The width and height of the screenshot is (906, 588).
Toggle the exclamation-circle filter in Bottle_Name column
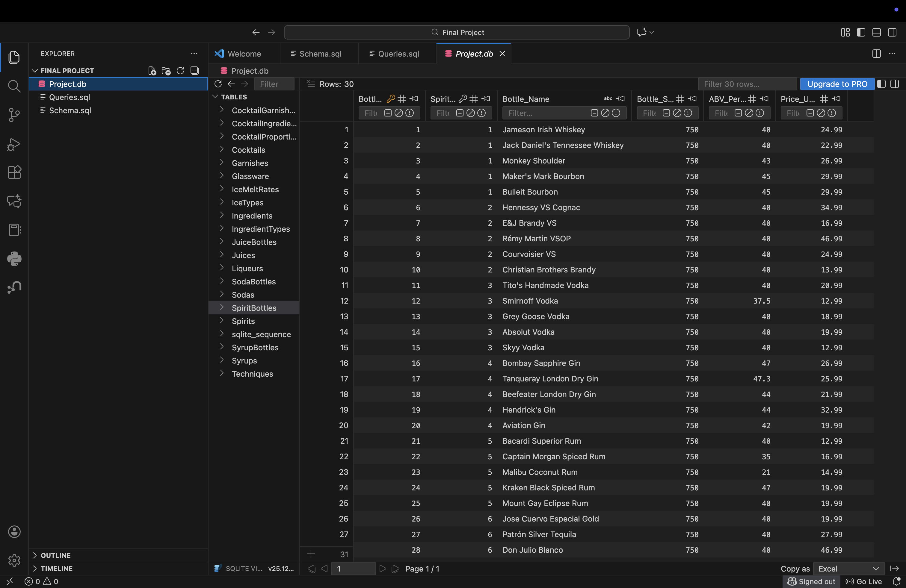[616, 113]
